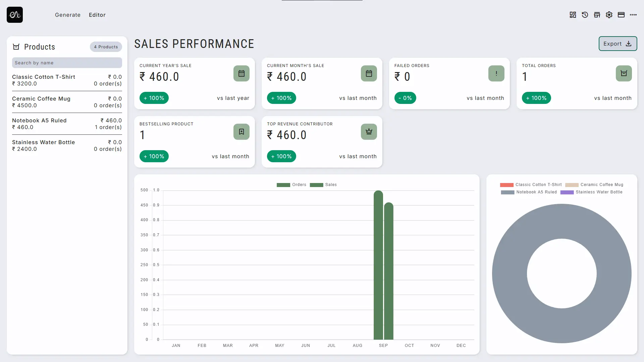Toggle the Sales legend in bar chart
644x362 pixels.
323,185
